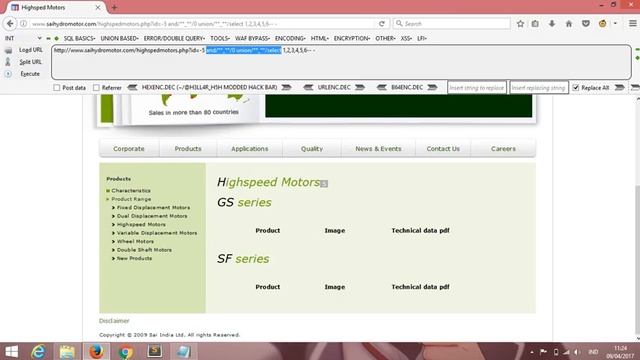
Task: Reload the page with the refresh icon
Action: coord(382,24)
